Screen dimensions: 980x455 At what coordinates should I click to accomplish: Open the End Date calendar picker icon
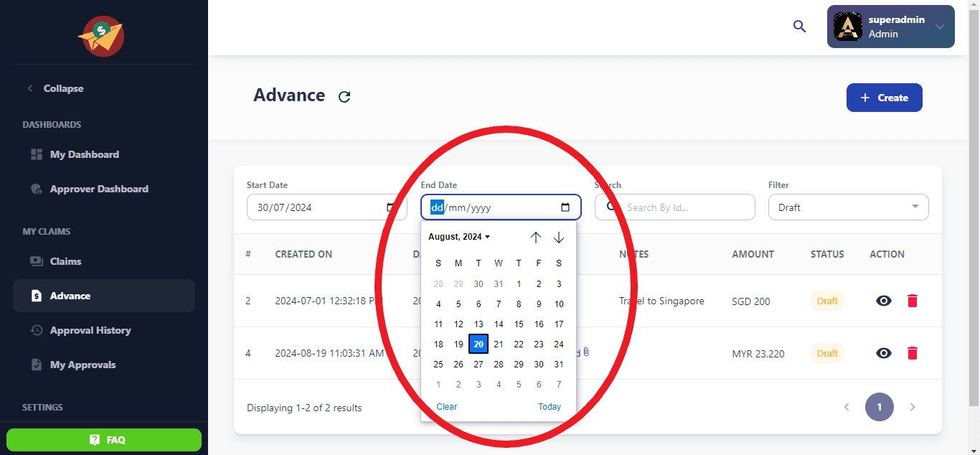tap(565, 207)
